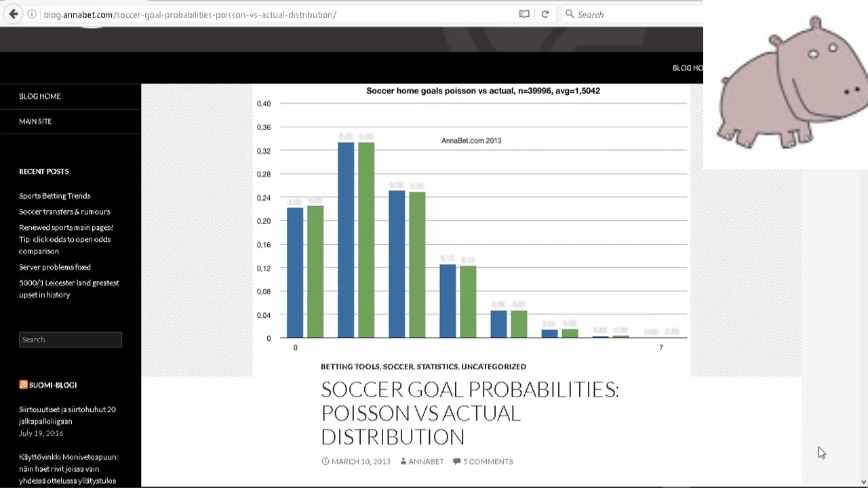This screenshot has width=868, height=488.
Task: Open the Soccer Goal Probabilities article title
Action: point(470,413)
